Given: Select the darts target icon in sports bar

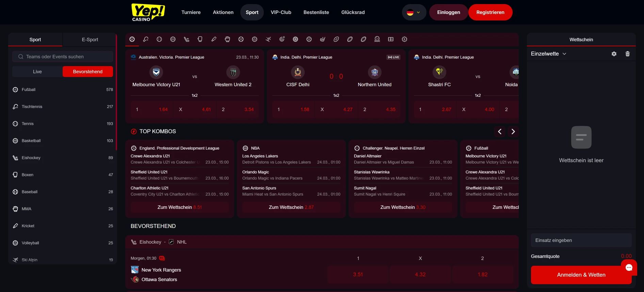Looking at the screenshot, I should point(282,39).
